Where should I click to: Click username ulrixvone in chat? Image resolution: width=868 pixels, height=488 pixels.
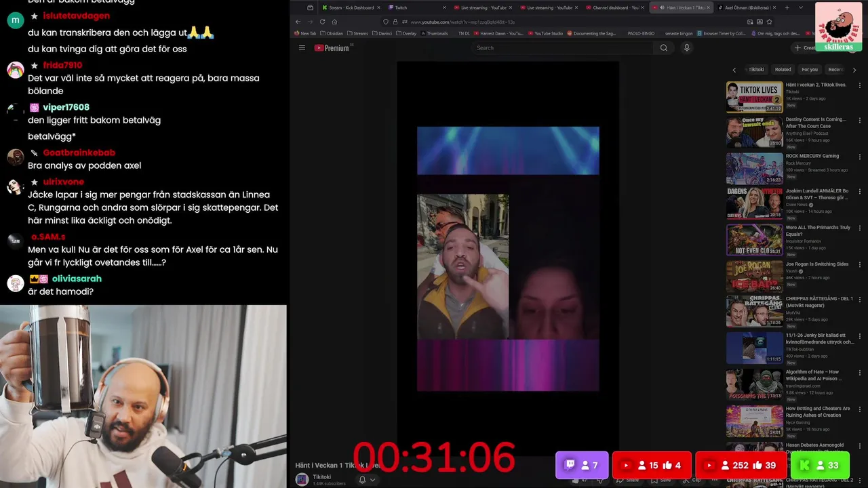(63, 182)
